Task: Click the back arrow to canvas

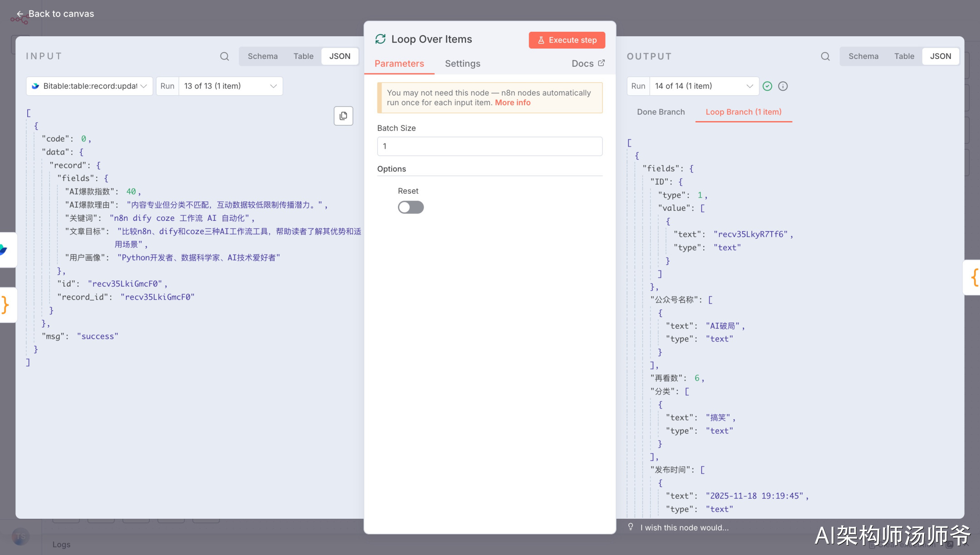Action: 20,14
